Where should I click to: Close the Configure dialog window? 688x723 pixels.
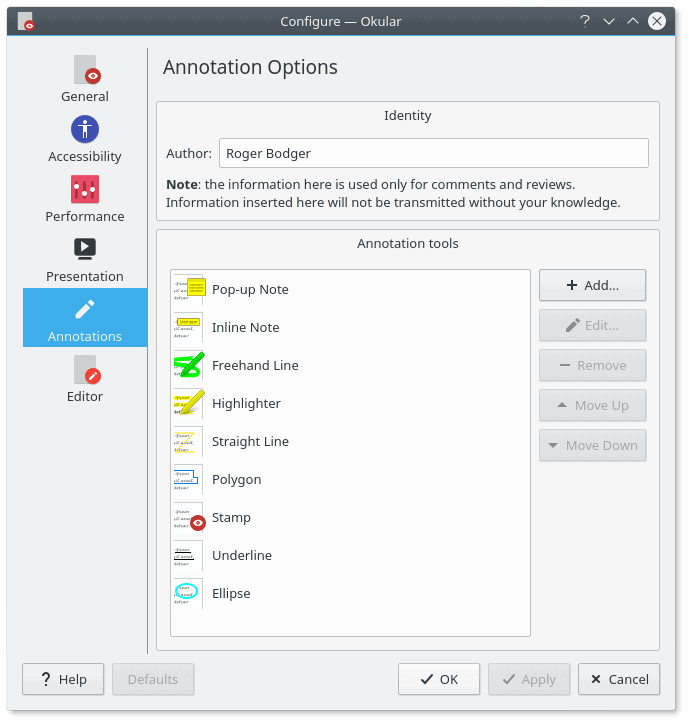[657, 21]
